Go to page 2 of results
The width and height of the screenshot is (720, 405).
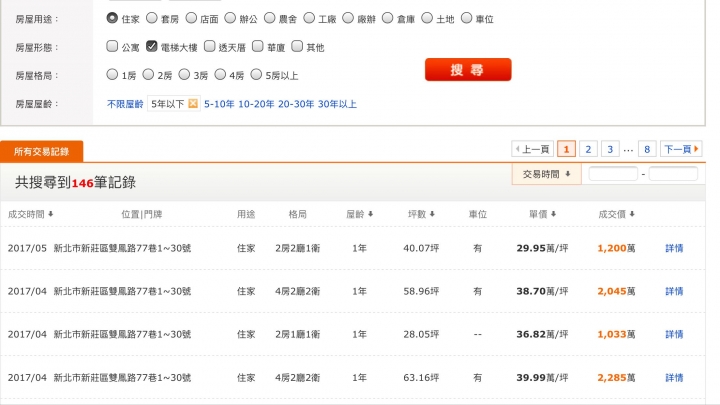point(588,149)
